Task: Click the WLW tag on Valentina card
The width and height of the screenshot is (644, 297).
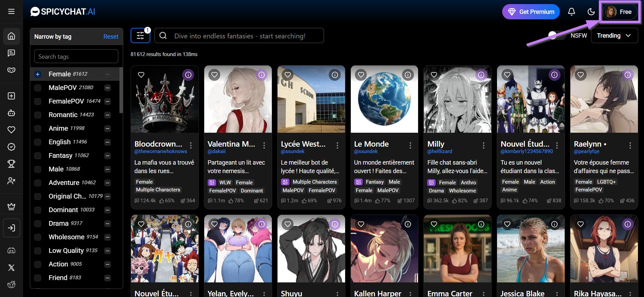Action: tap(225, 183)
